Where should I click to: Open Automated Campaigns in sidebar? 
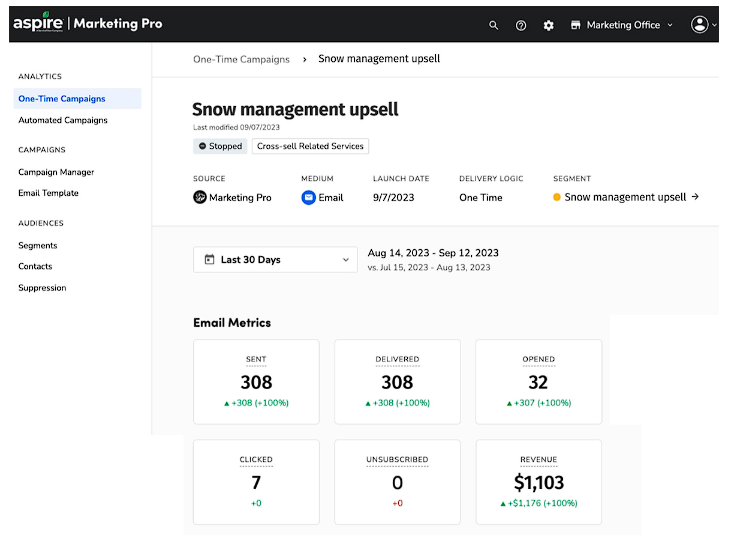(63, 120)
